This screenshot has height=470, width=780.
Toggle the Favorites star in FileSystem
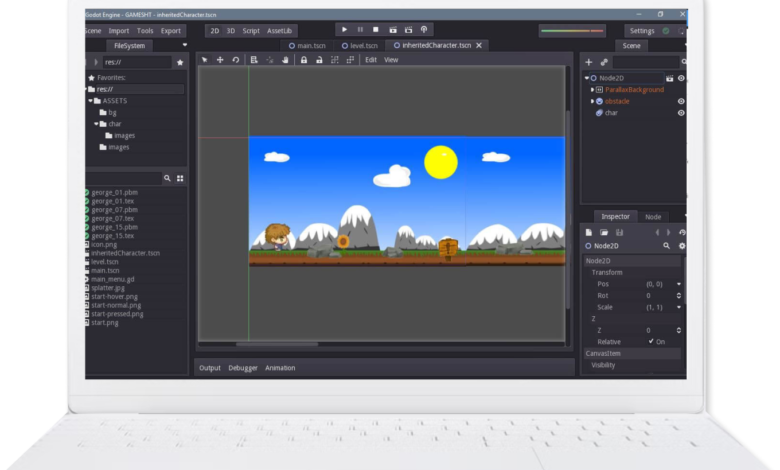(x=180, y=62)
